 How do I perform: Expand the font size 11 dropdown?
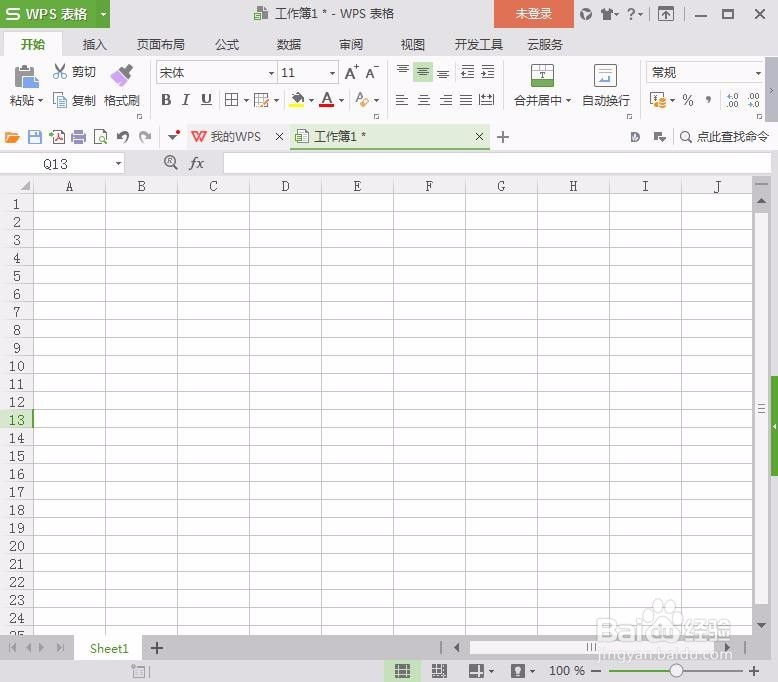(x=332, y=73)
